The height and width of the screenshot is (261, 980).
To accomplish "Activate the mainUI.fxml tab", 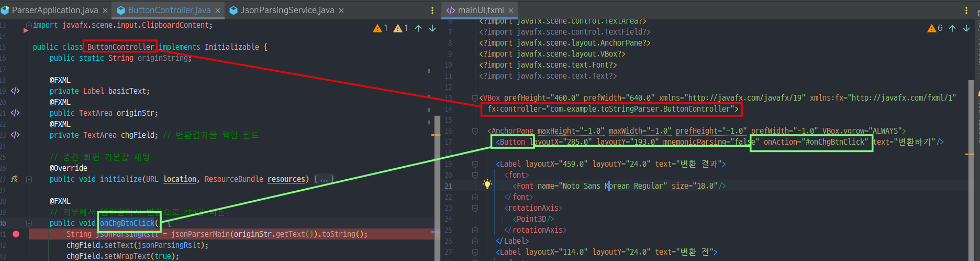I will click(481, 10).
